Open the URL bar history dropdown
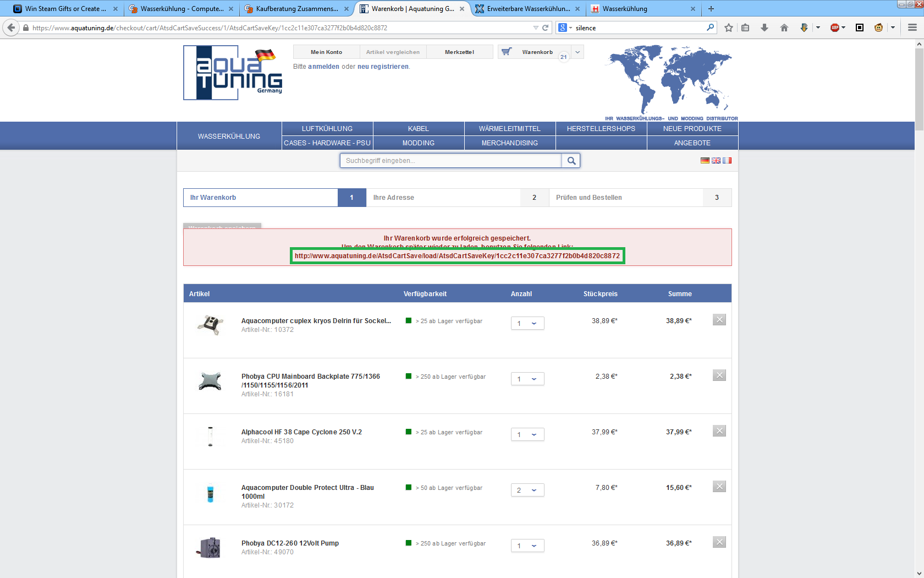 click(536, 28)
